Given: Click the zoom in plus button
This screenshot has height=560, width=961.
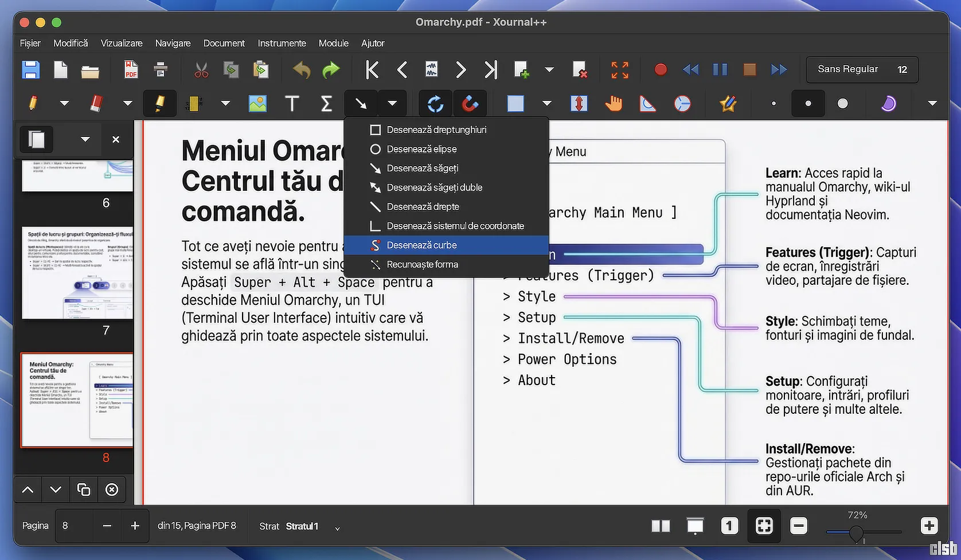Looking at the screenshot, I should point(929,526).
